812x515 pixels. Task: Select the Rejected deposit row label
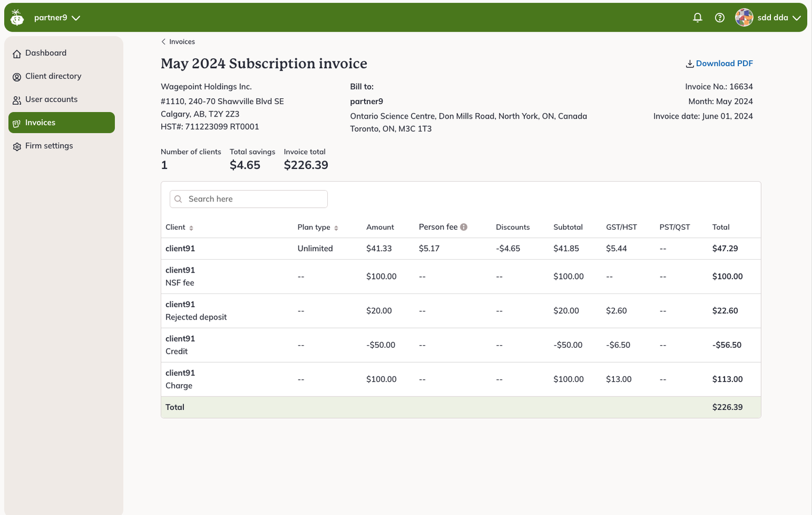(196, 317)
